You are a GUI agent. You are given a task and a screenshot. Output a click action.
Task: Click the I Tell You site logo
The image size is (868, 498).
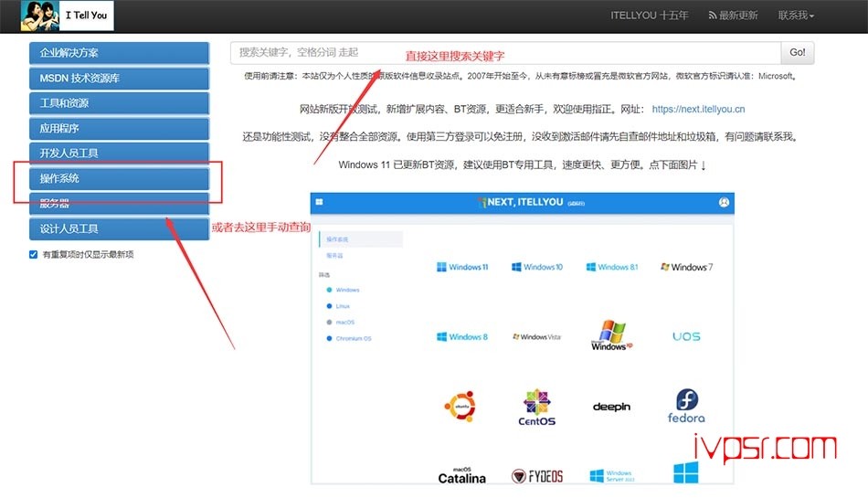point(67,16)
